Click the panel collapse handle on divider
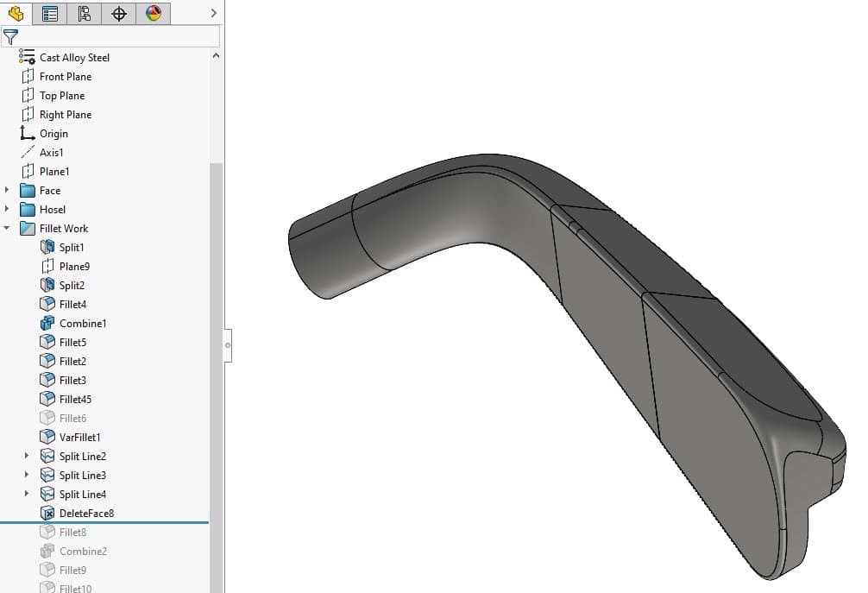The width and height of the screenshot is (868, 593). pos(228,345)
